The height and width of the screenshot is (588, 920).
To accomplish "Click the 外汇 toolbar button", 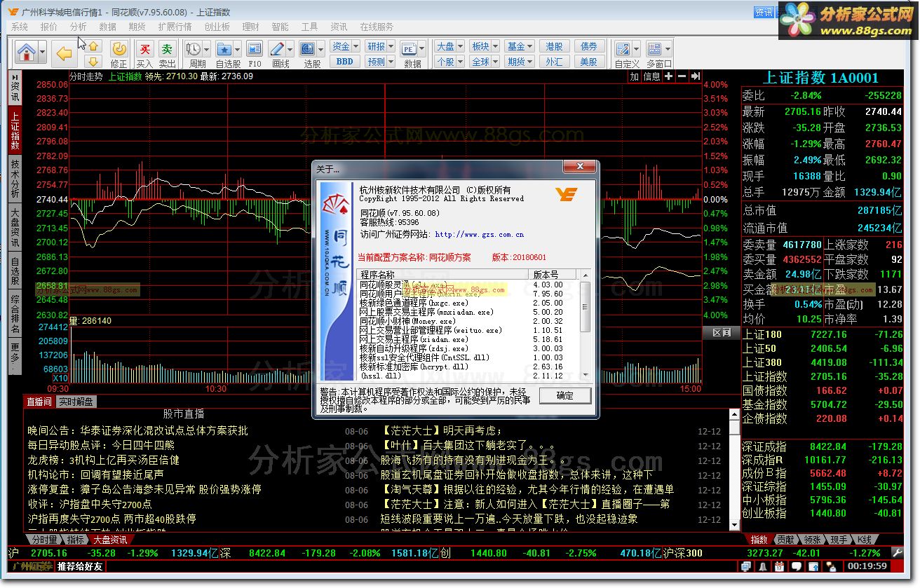I will pyautogui.click(x=554, y=62).
